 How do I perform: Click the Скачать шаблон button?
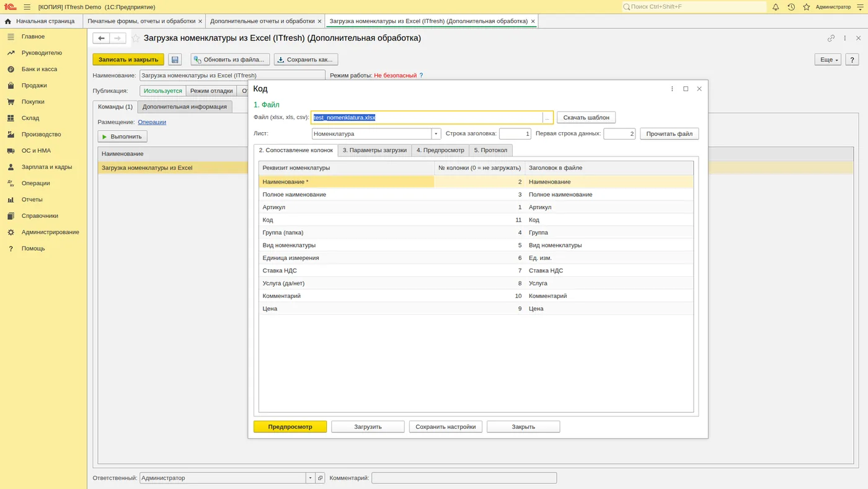tap(587, 117)
